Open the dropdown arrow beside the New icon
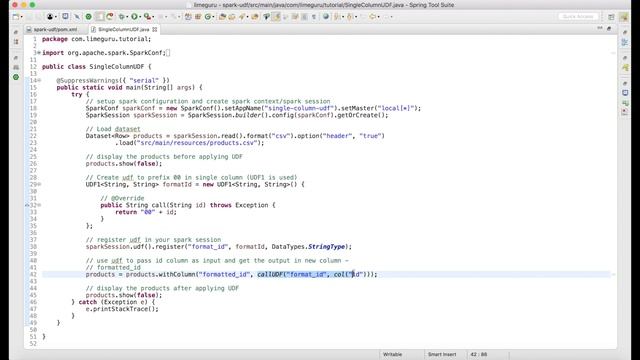Screen dimensions: 640x360 tap(21, 17)
